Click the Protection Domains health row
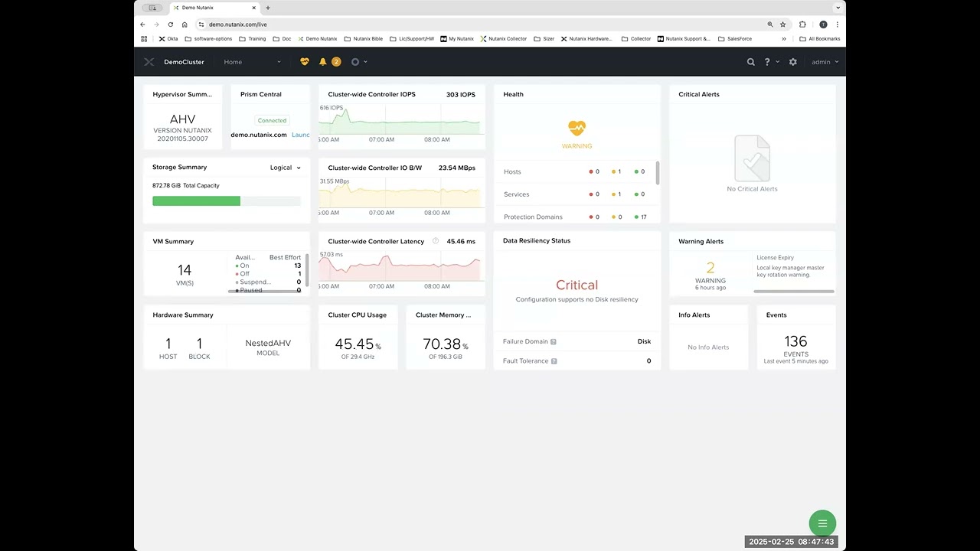 tap(577, 217)
